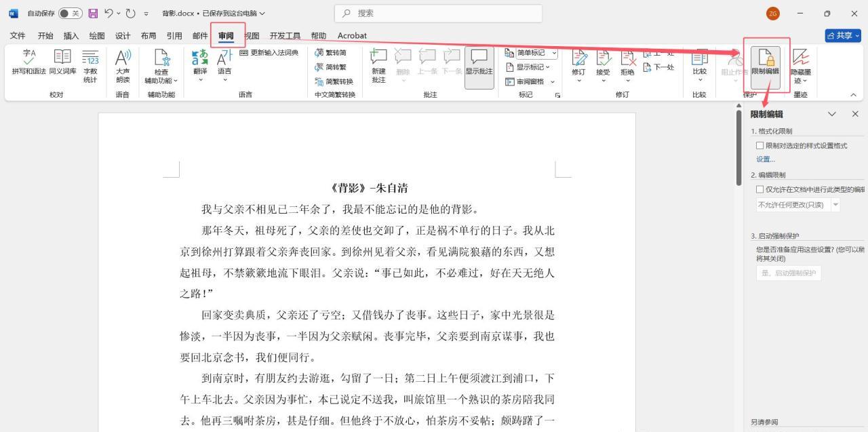
Task: Open the 比较 compare documents tool
Action: (699, 63)
